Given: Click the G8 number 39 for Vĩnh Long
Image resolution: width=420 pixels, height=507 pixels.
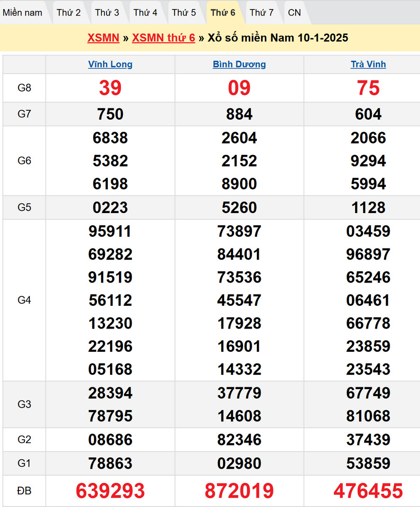Looking at the screenshot, I should point(110,88).
